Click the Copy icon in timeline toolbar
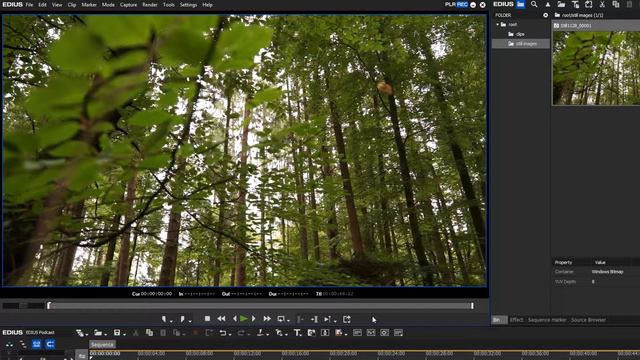Viewport: 640px width, 360px height. [149, 333]
